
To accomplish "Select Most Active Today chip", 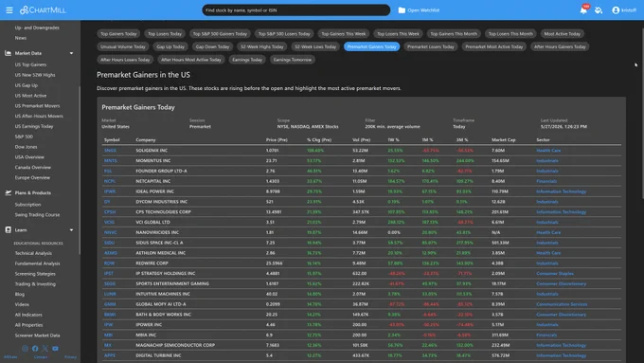I will tap(563, 34).
